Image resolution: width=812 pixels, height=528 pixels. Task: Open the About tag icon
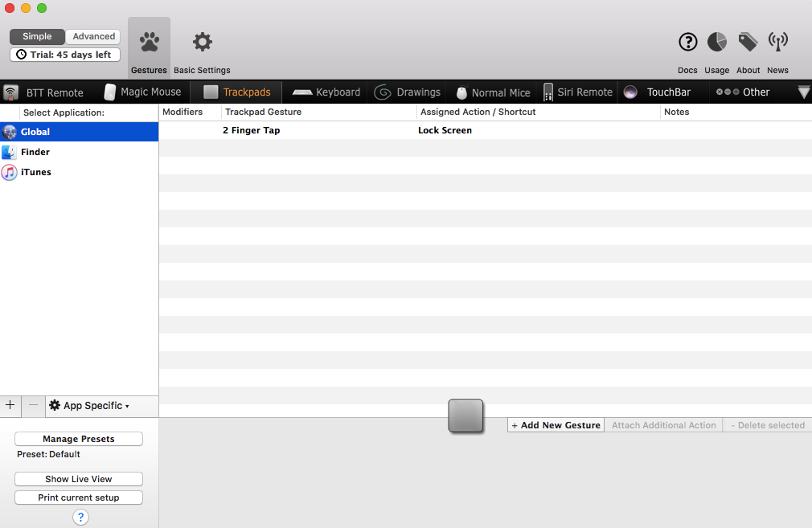point(748,43)
